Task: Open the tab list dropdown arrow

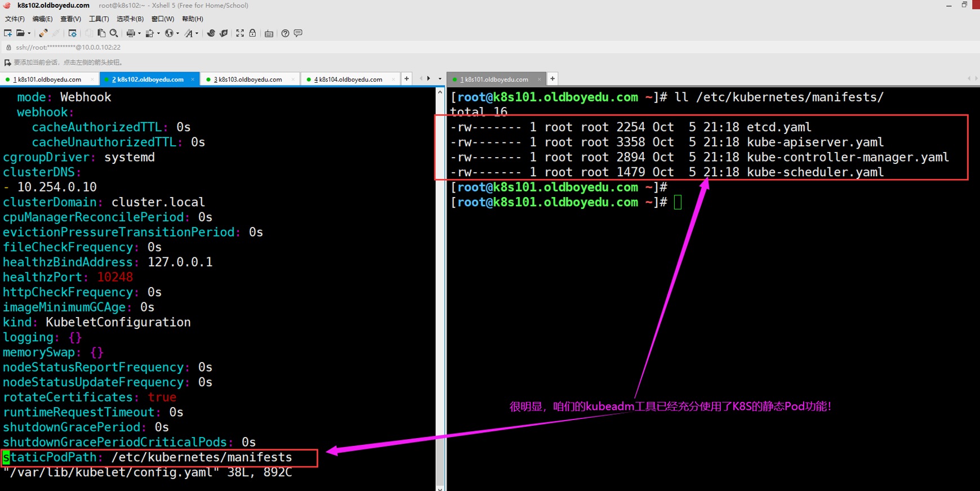Action: pos(440,79)
